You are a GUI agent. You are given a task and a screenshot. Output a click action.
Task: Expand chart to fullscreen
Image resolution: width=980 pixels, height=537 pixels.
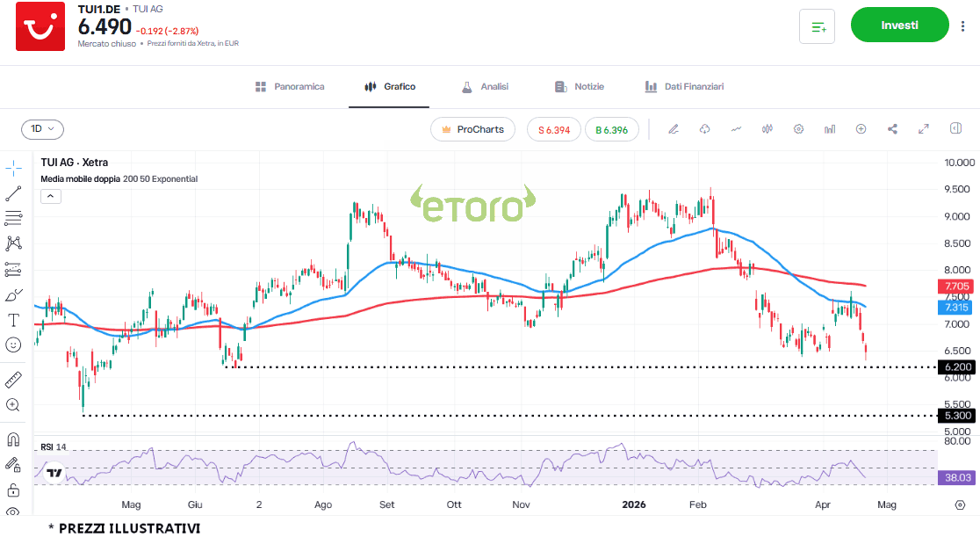(x=924, y=129)
